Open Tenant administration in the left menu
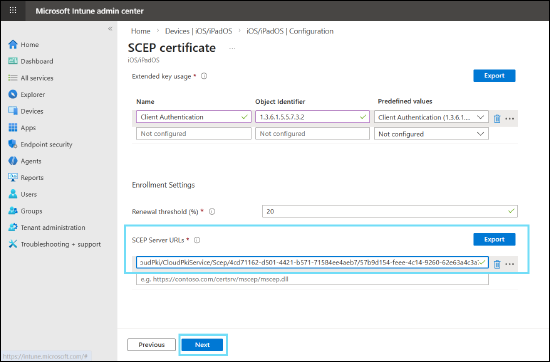This screenshot has width=550, height=362. click(53, 228)
